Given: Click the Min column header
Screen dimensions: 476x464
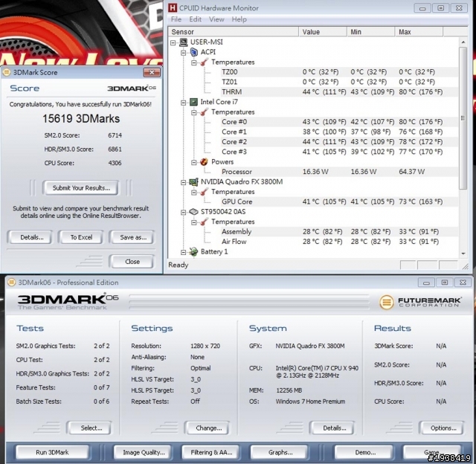Looking at the screenshot, I should (x=371, y=32).
